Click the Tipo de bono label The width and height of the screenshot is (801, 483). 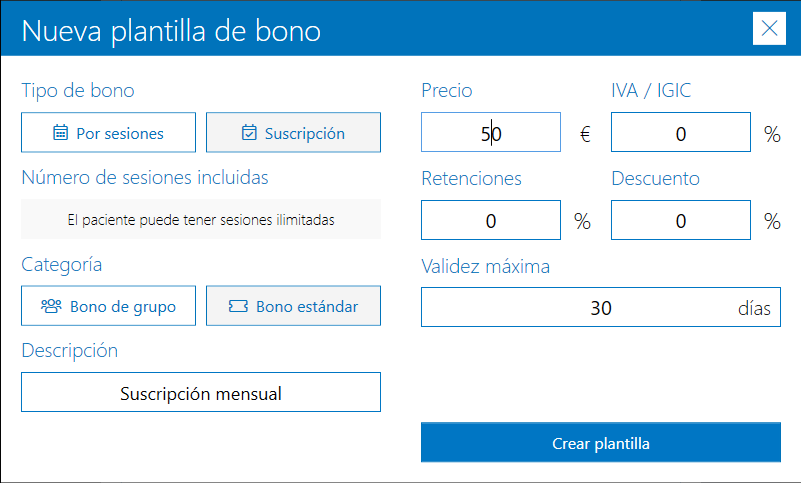pyautogui.click(x=78, y=91)
